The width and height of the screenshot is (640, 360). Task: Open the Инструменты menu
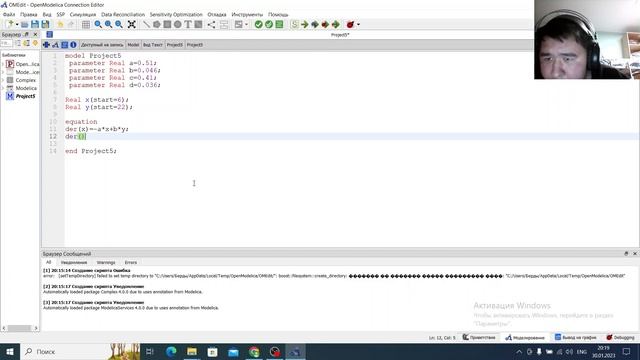247,14
